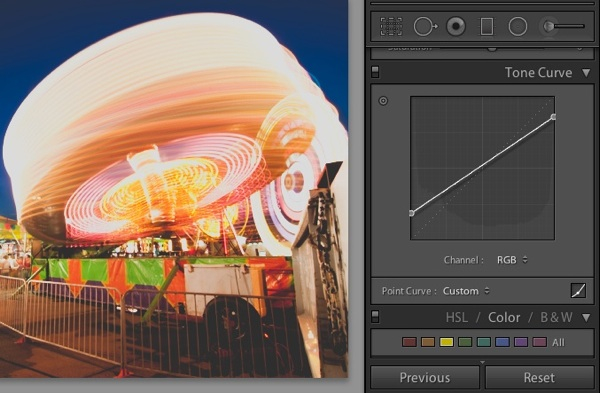Activate the tone curve targeted adjustment tool
600x393 pixels.
point(383,101)
